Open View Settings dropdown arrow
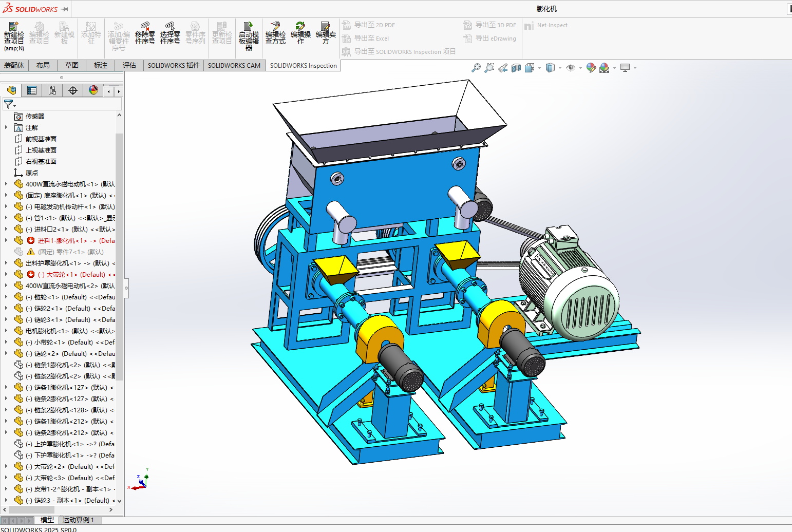Image resolution: width=792 pixels, height=532 pixels. (x=635, y=68)
